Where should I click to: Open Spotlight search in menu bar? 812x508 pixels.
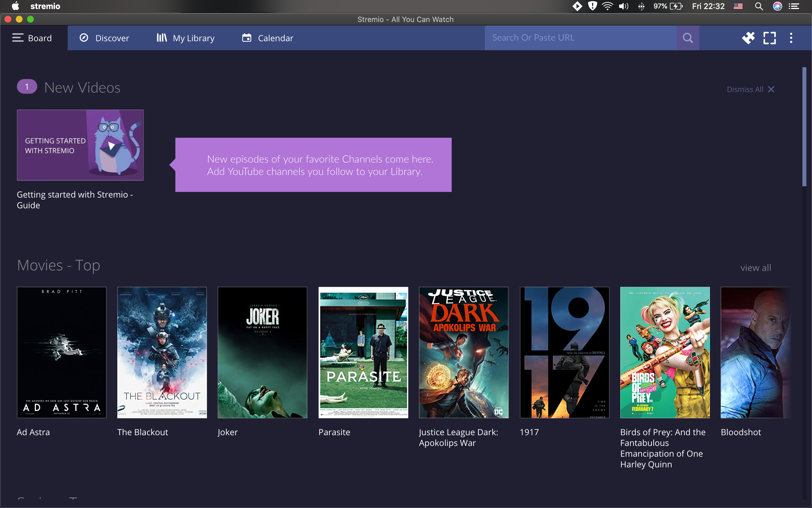click(x=759, y=6)
